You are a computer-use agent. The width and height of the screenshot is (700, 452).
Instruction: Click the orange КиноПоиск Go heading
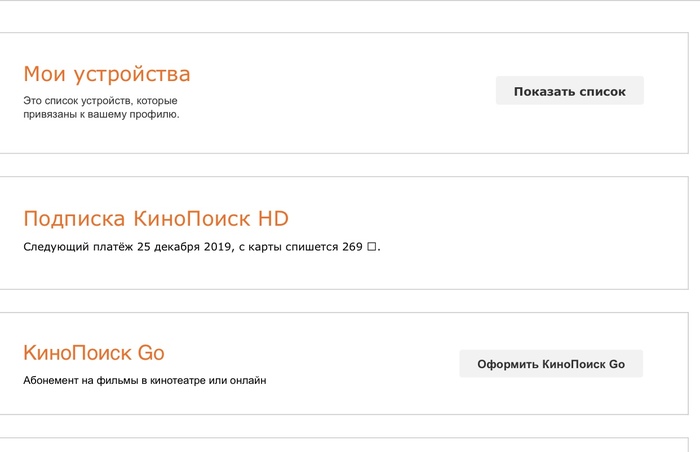(x=94, y=353)
